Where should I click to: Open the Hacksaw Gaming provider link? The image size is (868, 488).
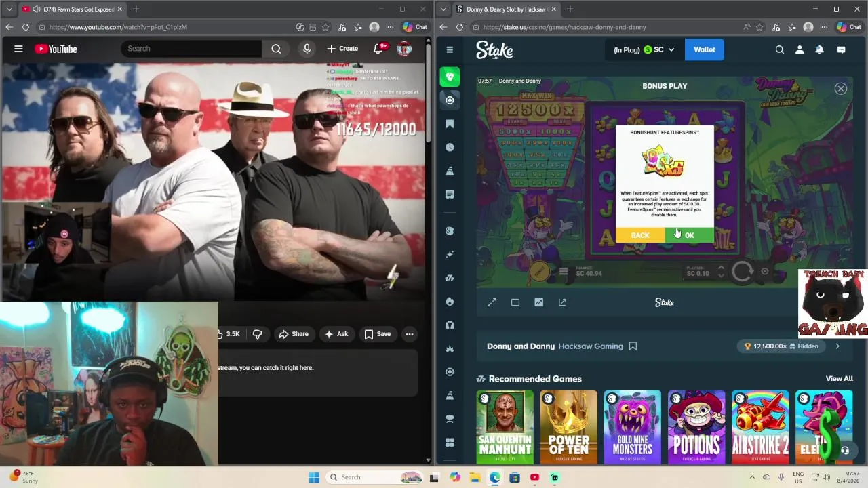590,346
